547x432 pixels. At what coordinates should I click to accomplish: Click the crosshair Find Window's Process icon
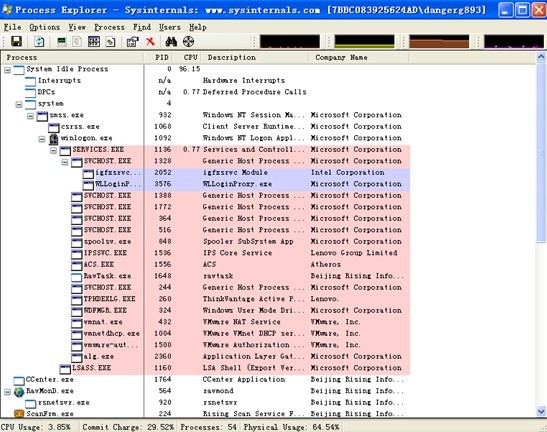(x=188, y=42)
